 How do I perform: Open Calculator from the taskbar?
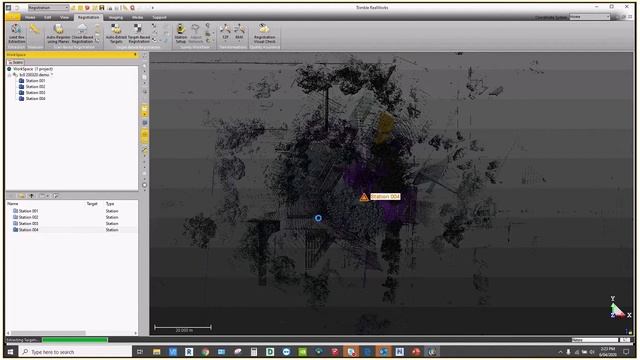pyautogui.click(x=254, y=352)
